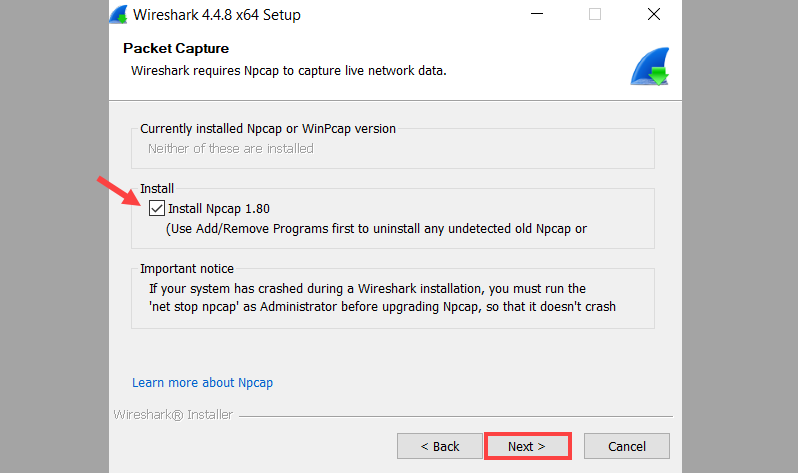Click the 'Use Add/Remove Programs first' note
Viewport: 798px width, 473px height.
coord(376,229)
